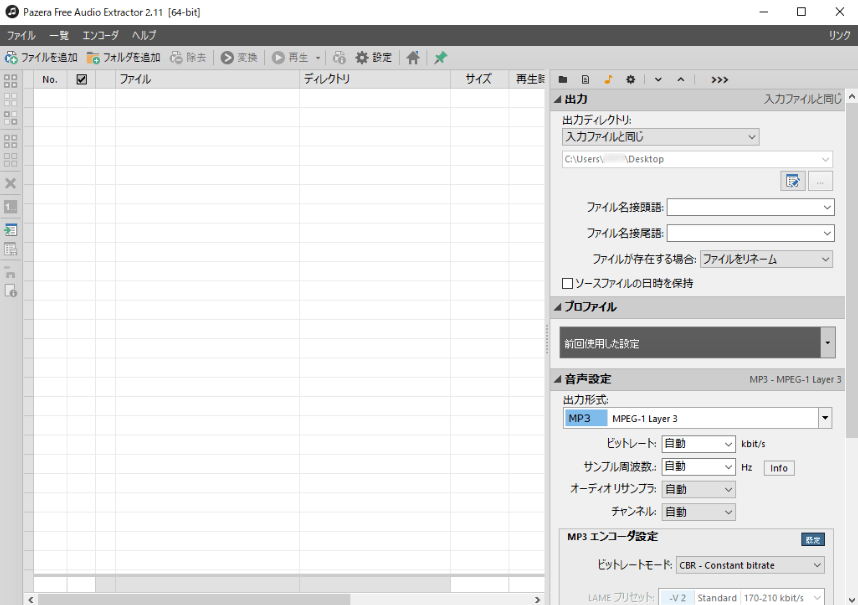The height and width of the screenshot is (605, 858).
Task: Click the document icon in the right panel header
Action: click(584, 79)
